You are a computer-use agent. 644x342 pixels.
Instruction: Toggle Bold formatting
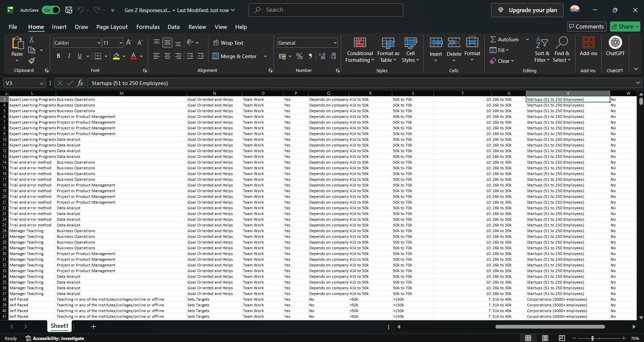pyautogui.click(x=58, y=56)
